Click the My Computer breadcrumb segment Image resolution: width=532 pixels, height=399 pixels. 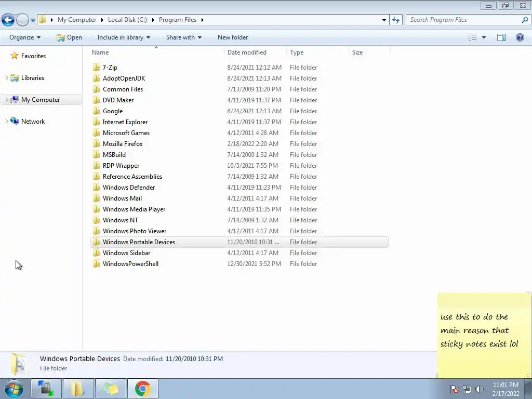(x=77, y=20)
